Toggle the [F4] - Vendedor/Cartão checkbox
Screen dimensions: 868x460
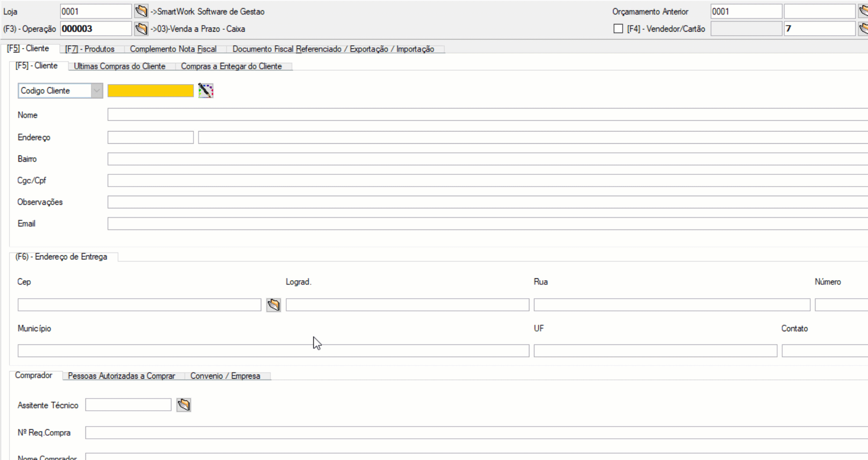[618, 29]
